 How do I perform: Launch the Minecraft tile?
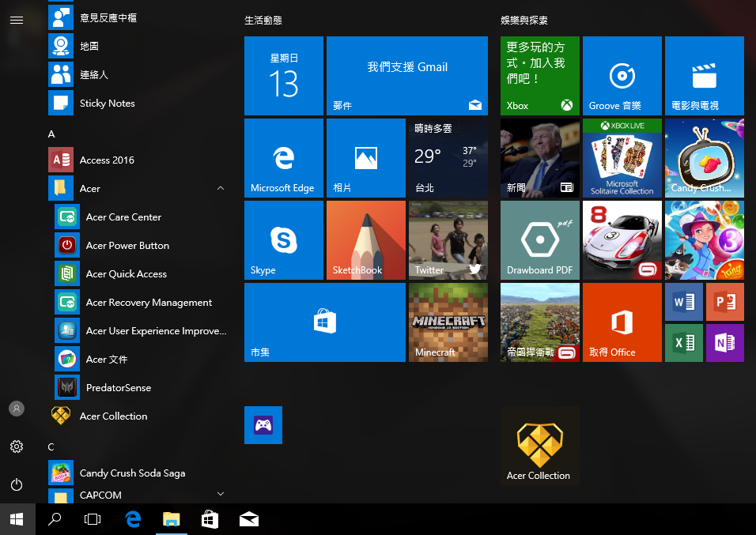point(448,322)
